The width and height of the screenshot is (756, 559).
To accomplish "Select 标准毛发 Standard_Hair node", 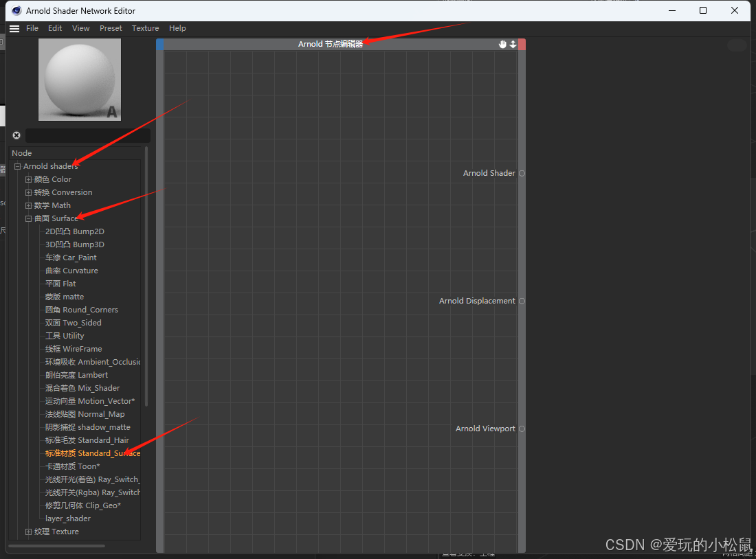I will tap(87, 440).
